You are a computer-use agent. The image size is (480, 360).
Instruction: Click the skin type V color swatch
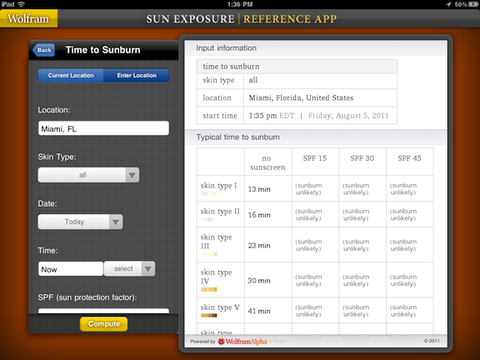[x=209, y=315]
